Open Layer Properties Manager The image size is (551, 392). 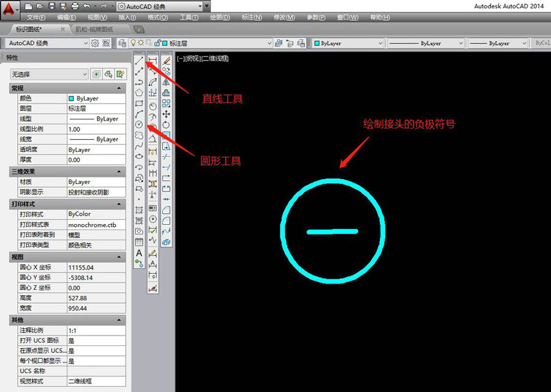122,43
